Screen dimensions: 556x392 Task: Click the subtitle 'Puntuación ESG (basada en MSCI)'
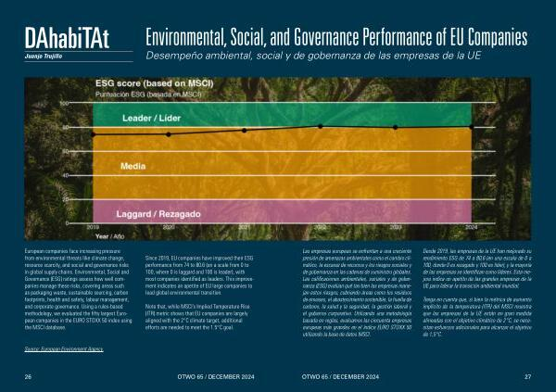148,95
